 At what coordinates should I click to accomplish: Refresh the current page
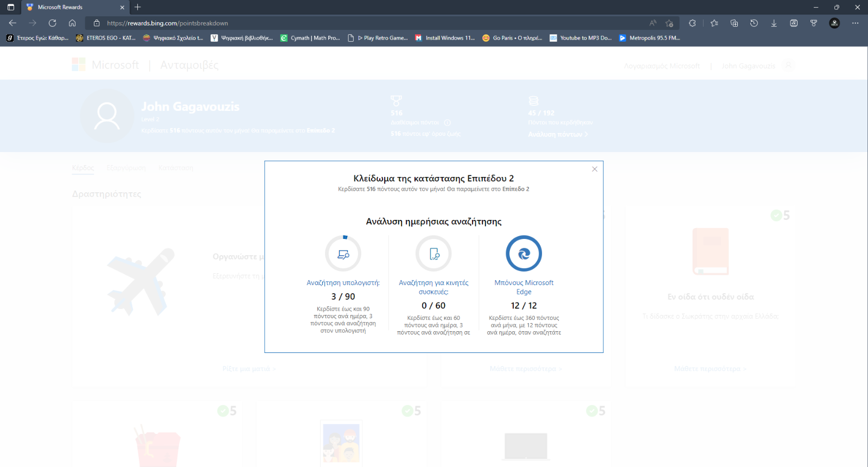[52, 23]
